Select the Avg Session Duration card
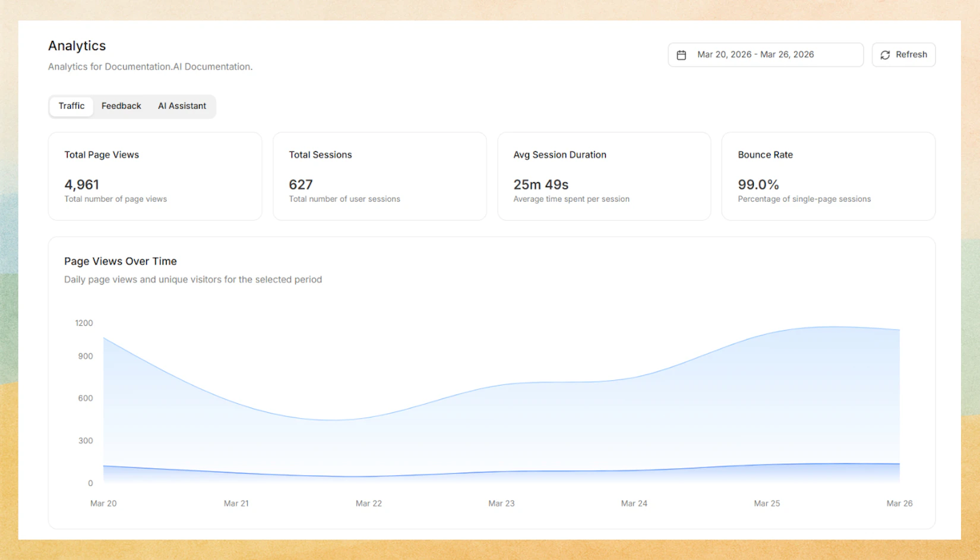 (x=603, y=176)
